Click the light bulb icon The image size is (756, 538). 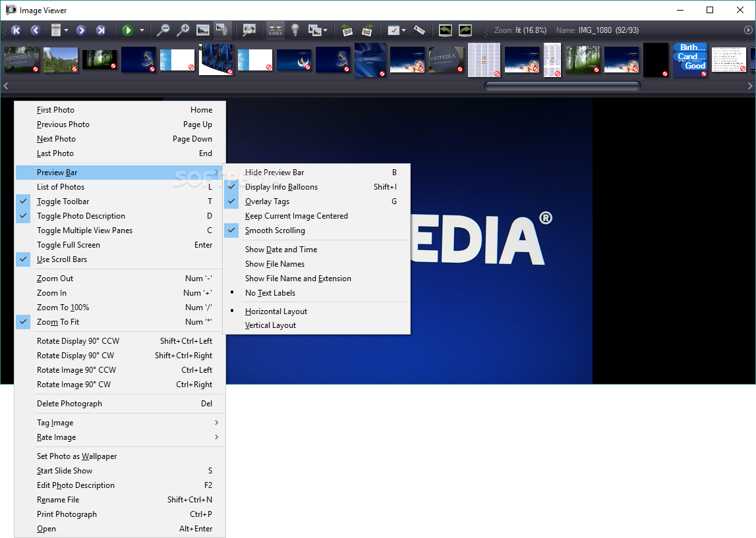295,30
